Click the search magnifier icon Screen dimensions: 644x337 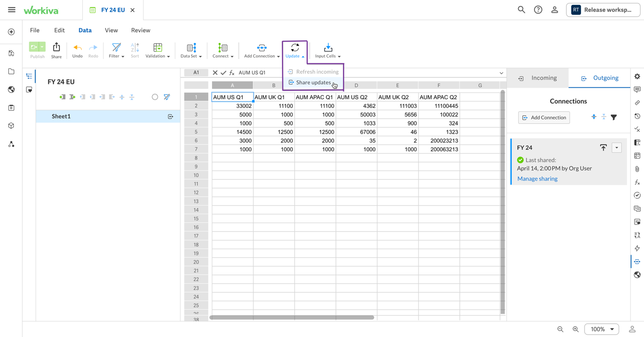521,9
